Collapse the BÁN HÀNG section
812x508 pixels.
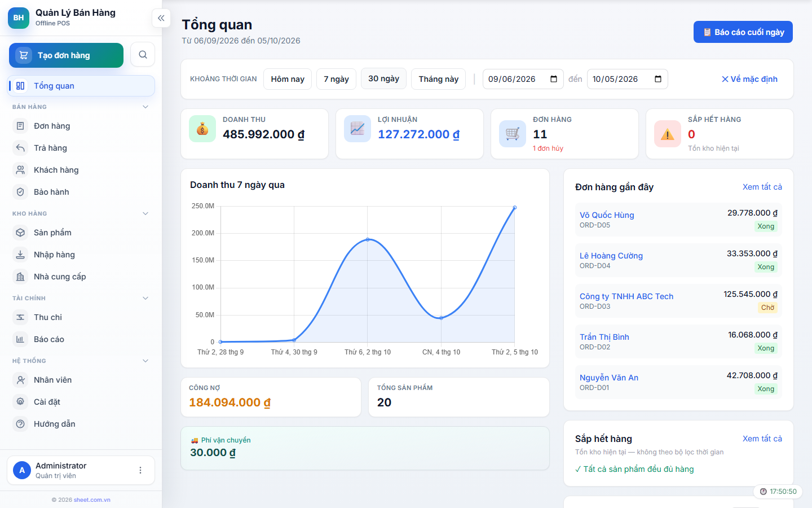point(145,107)
